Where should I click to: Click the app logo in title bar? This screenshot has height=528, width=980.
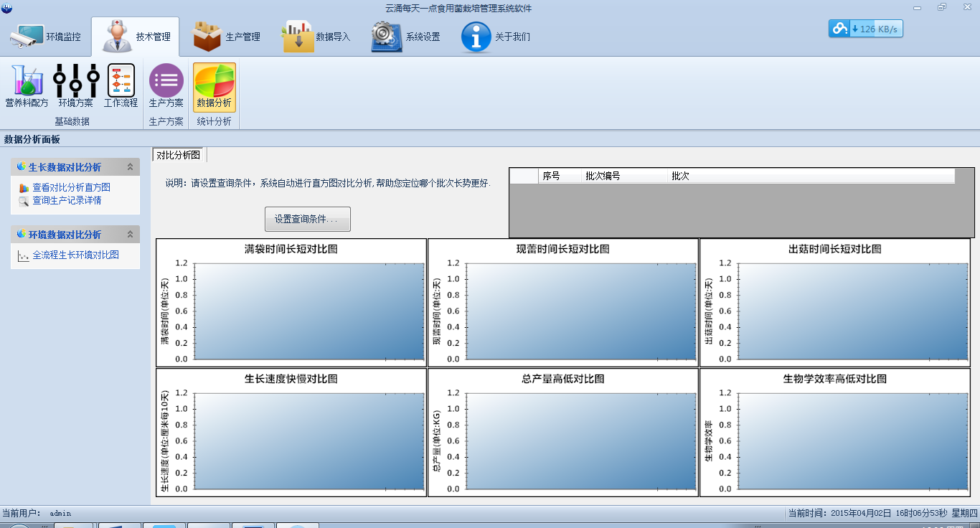pos(7,8)
